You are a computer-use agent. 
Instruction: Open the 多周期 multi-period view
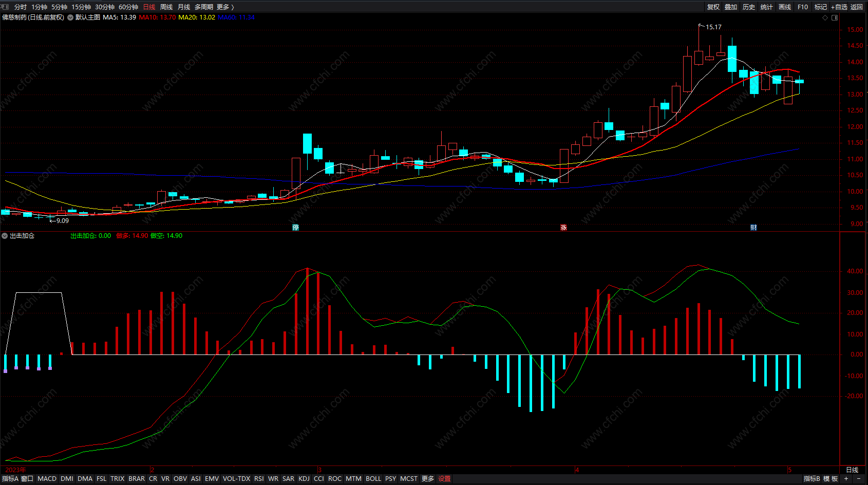click(x=204, y=7)
